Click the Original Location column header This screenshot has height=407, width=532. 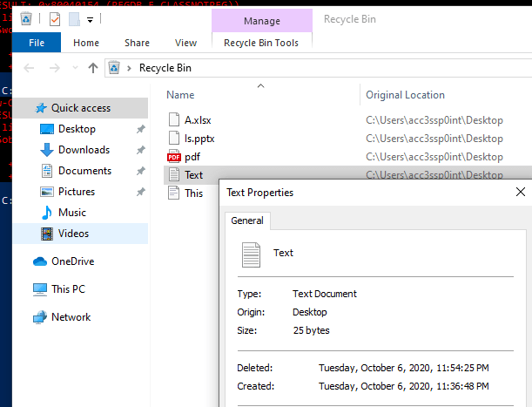[x=405, y=95]
